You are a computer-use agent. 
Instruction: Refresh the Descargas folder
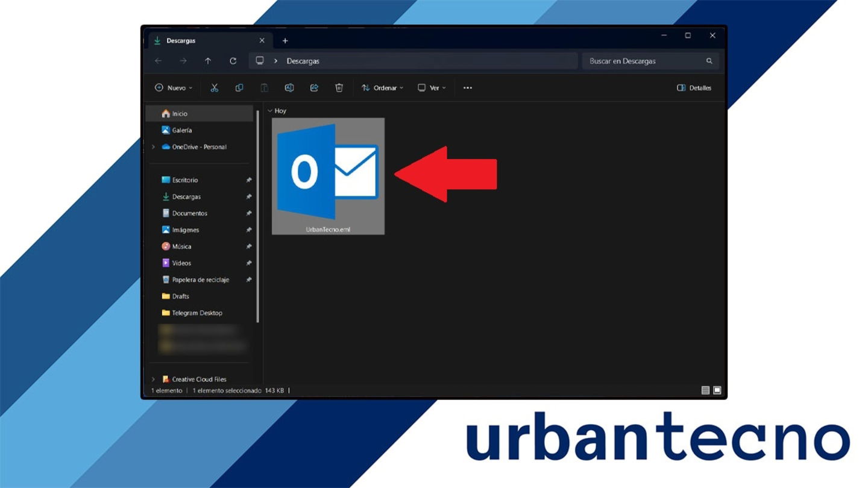pyautogui.click(x=233, y=61)
